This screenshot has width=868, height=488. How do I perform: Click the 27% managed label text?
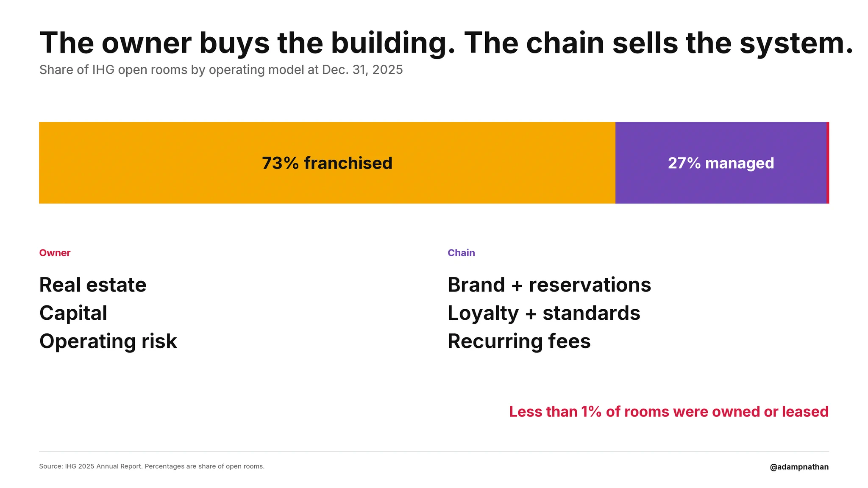(721, 163)
